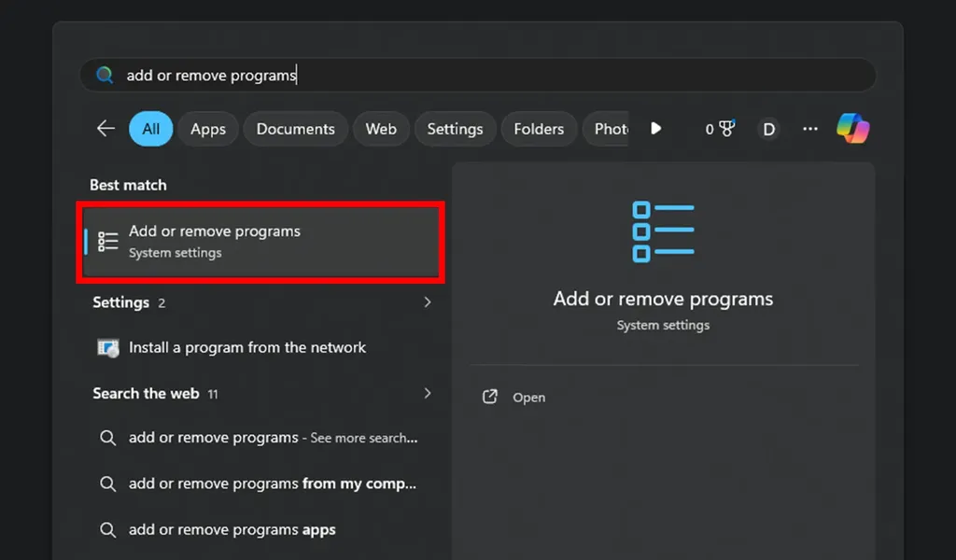This screenshot has height=560, width=956.
Task: Open the three-dot more options menu
Action: (809, 129)
